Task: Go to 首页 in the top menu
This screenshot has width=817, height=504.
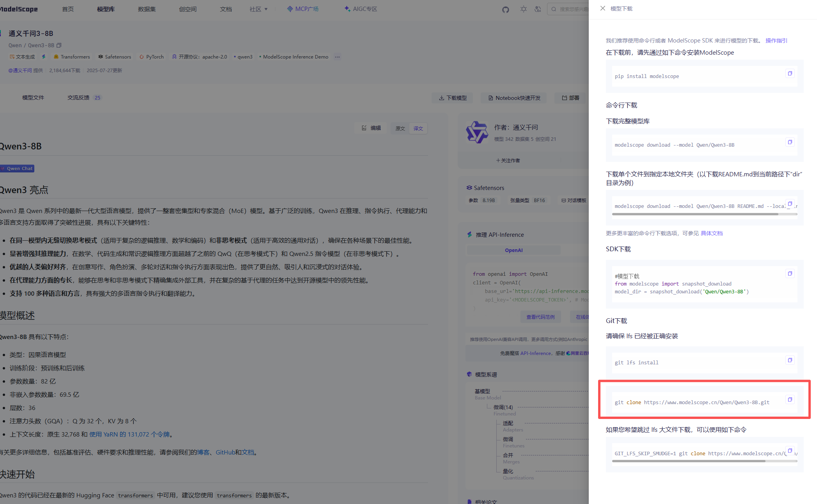Action: coord(68,9)
